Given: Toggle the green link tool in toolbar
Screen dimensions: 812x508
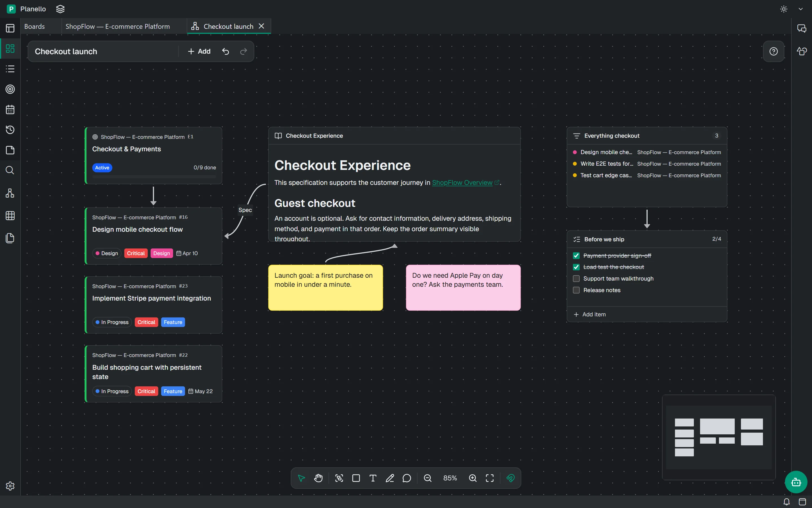Looking at the screenshot, I should [x=510, y=478].
